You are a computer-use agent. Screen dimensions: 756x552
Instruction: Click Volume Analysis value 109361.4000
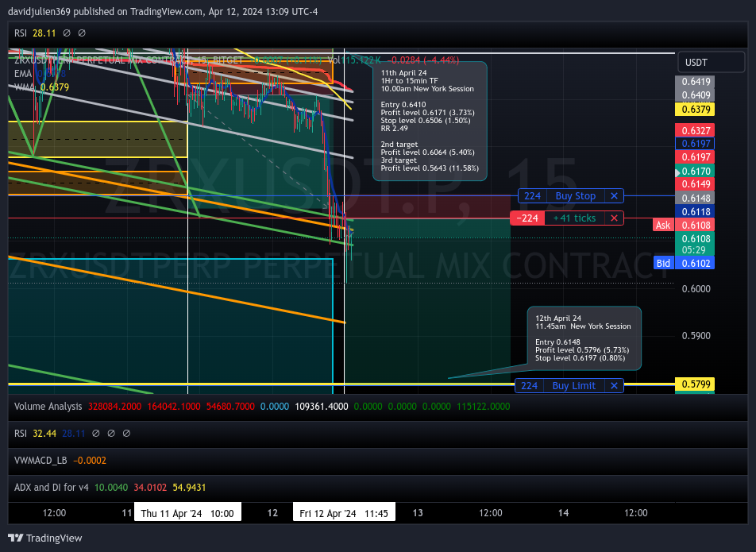(322, 407)
